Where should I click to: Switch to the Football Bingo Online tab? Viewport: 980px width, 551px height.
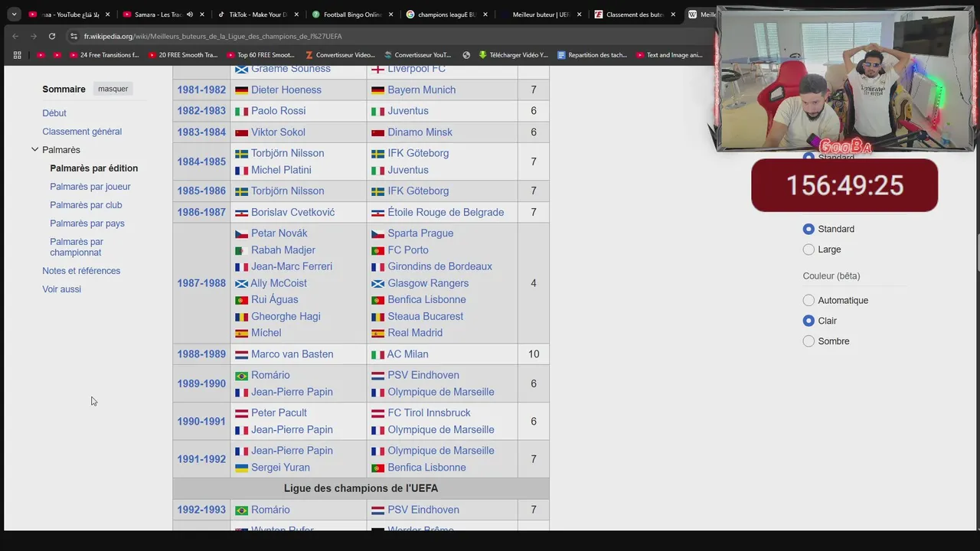pyautogui.click(x=352, y=14)
